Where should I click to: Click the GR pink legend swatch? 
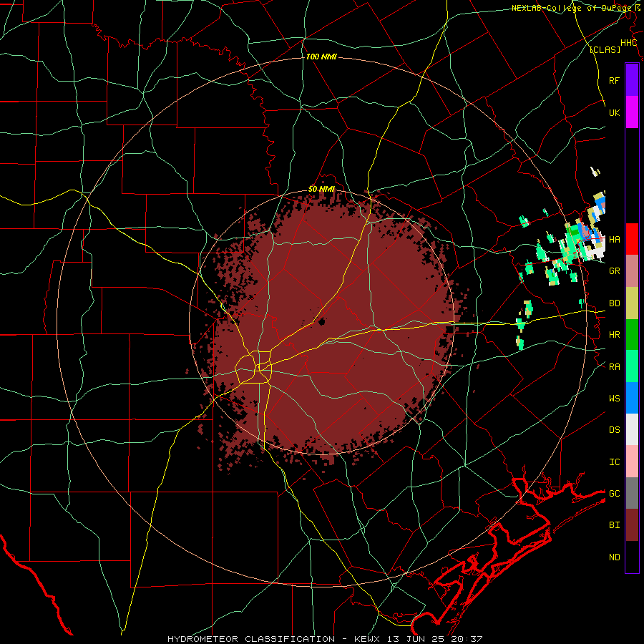(x=632, y=271)
